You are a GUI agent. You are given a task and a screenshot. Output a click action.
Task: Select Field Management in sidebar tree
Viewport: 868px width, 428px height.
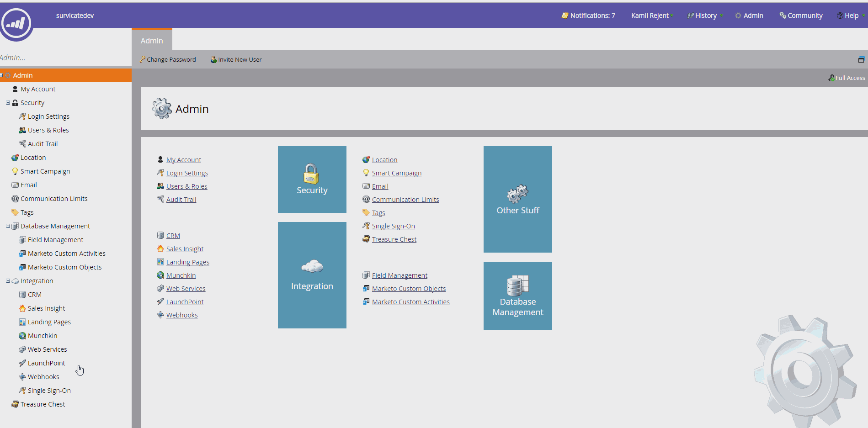tap(55, 240)
